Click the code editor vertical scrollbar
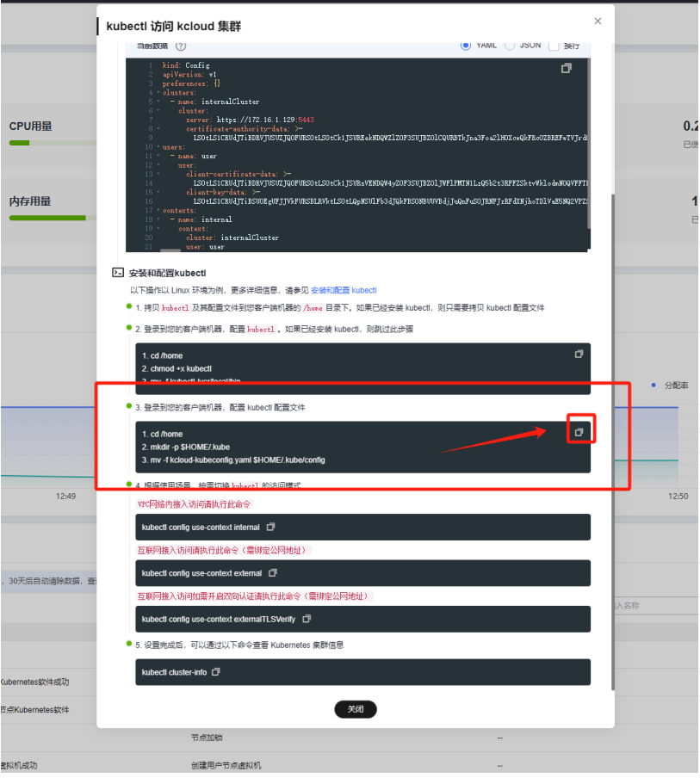 click(x=589, y=144)
